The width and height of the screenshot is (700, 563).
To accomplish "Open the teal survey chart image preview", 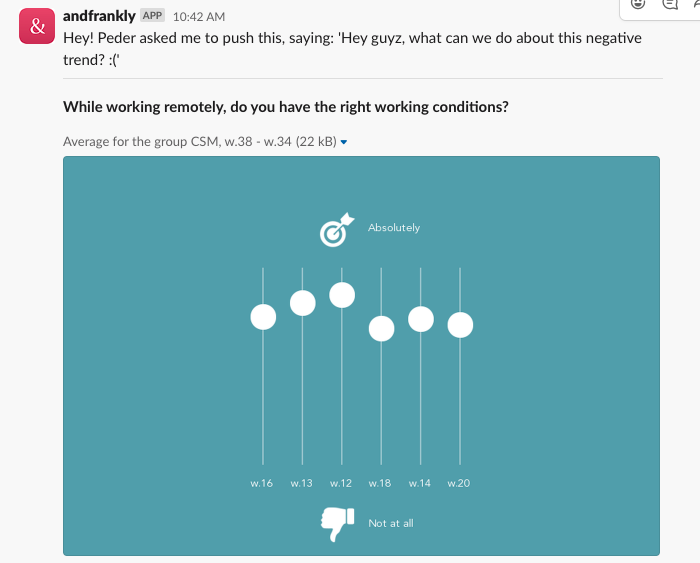I will coord(361,356).
